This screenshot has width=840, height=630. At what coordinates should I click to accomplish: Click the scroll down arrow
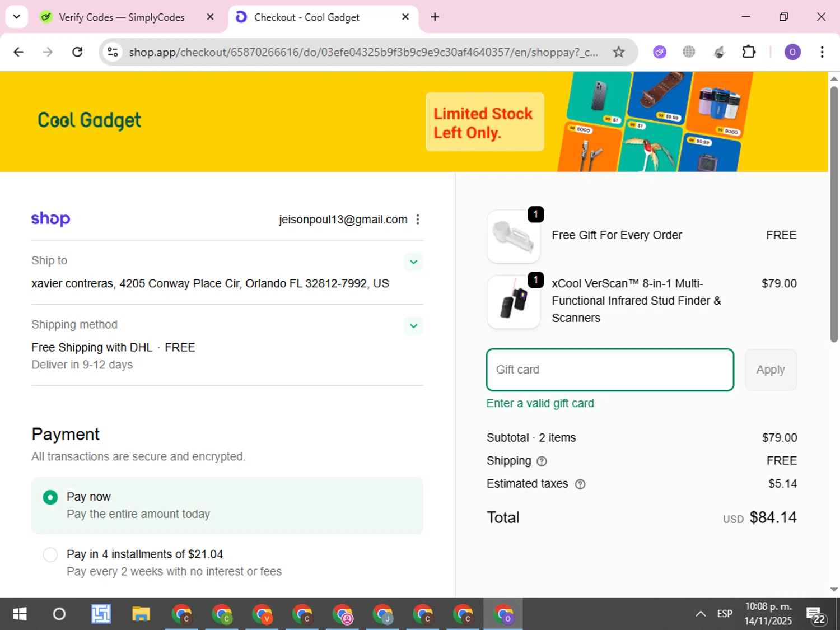coord(834,589)
